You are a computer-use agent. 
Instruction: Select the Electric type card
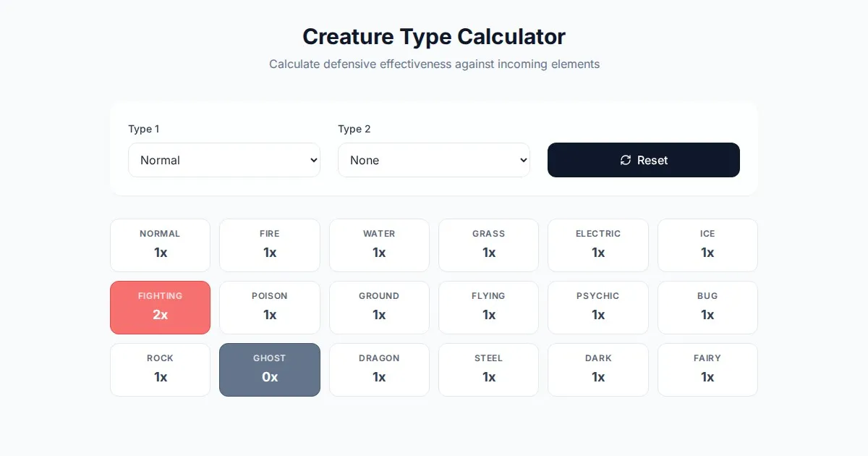598,245
